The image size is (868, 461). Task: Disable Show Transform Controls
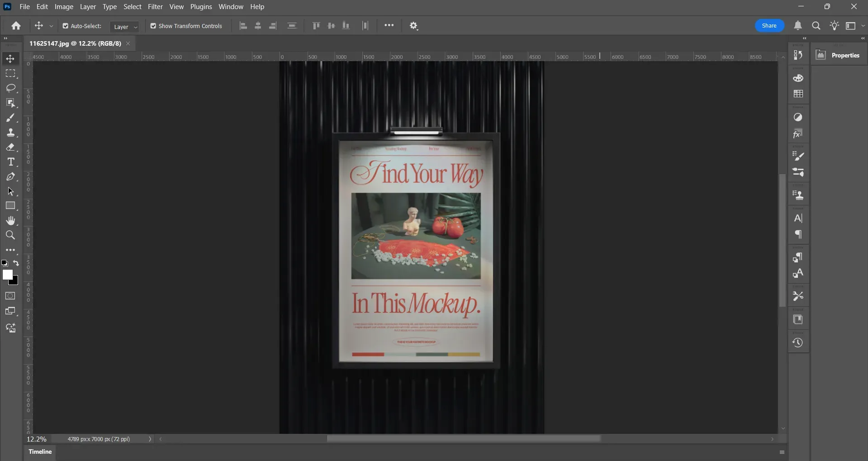pos(153,26)
